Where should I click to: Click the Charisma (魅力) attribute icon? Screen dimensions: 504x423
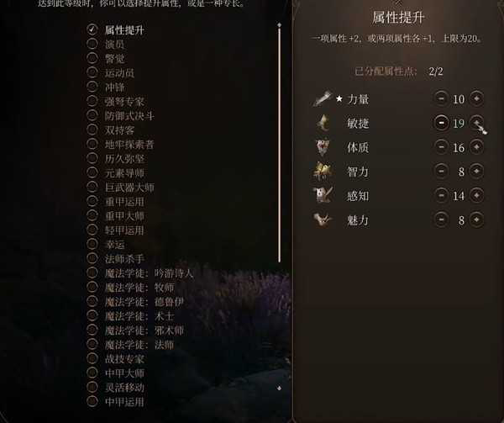[323, 219]
